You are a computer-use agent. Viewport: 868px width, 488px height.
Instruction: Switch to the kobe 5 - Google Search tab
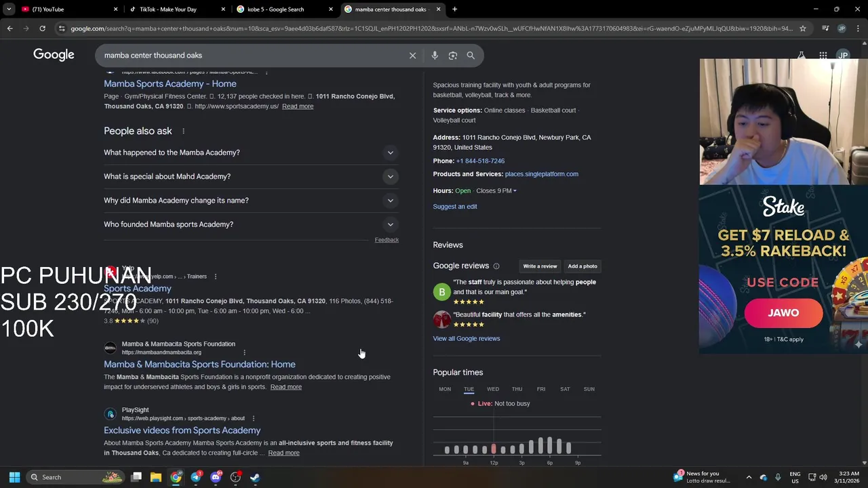[x=285, y=9]
